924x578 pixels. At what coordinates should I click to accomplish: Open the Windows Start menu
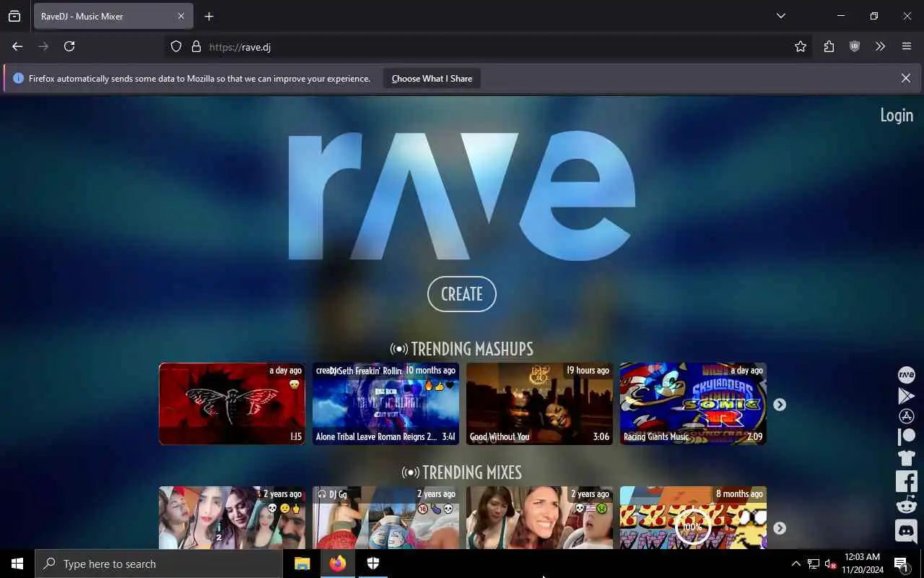point(17,564)
